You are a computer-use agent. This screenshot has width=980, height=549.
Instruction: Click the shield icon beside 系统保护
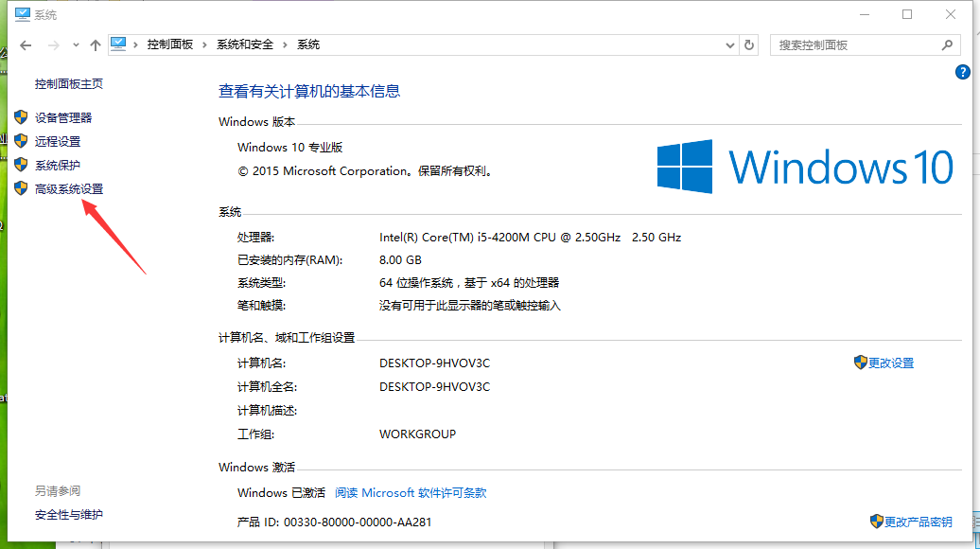[x=21, y=165]
